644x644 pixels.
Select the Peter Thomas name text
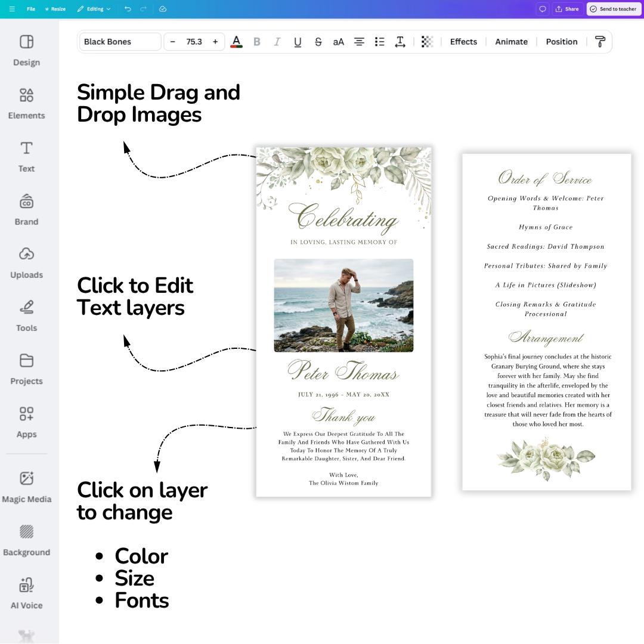click(x=343, y=370)
